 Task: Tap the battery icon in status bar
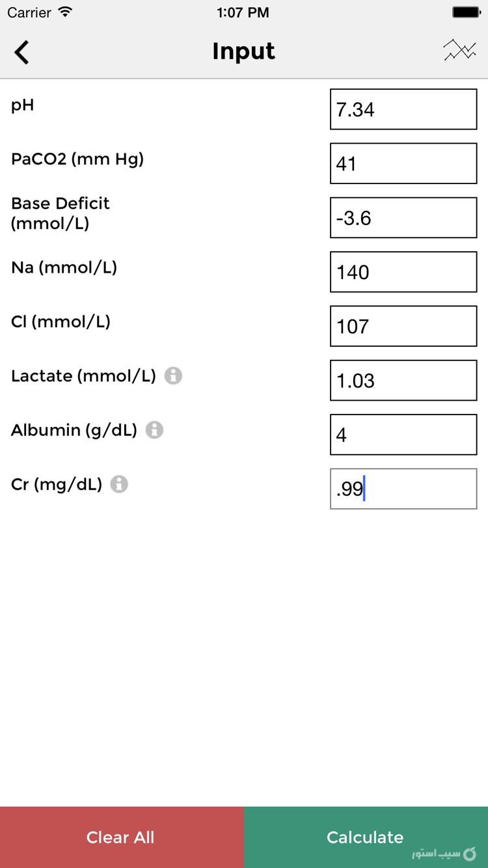click(x=467, y=11)
